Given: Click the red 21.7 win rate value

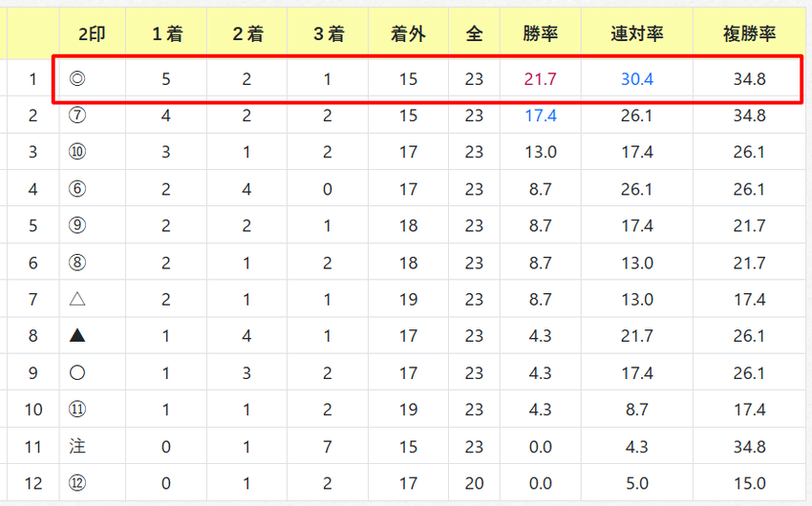Looking at the screenshot, I should tap(540, 79).
